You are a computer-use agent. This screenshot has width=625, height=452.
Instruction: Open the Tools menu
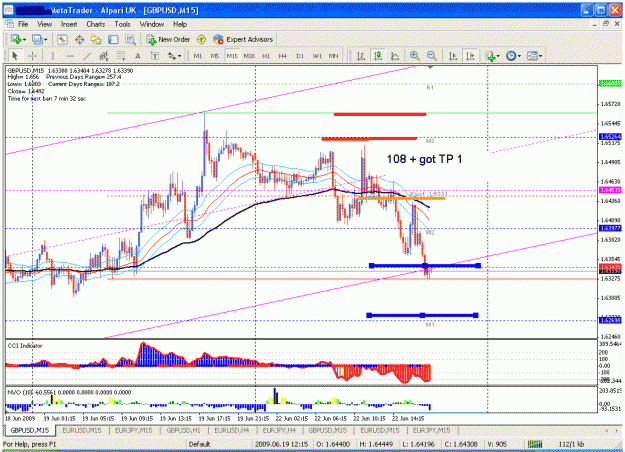click(122, 24)
